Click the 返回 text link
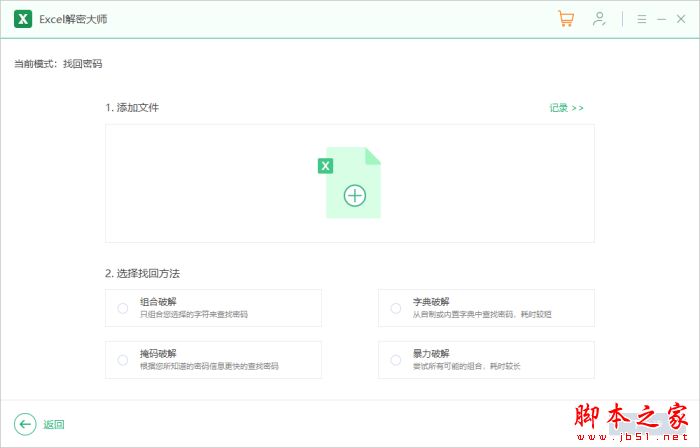This screenshot has width=700, height=448. 54,424
